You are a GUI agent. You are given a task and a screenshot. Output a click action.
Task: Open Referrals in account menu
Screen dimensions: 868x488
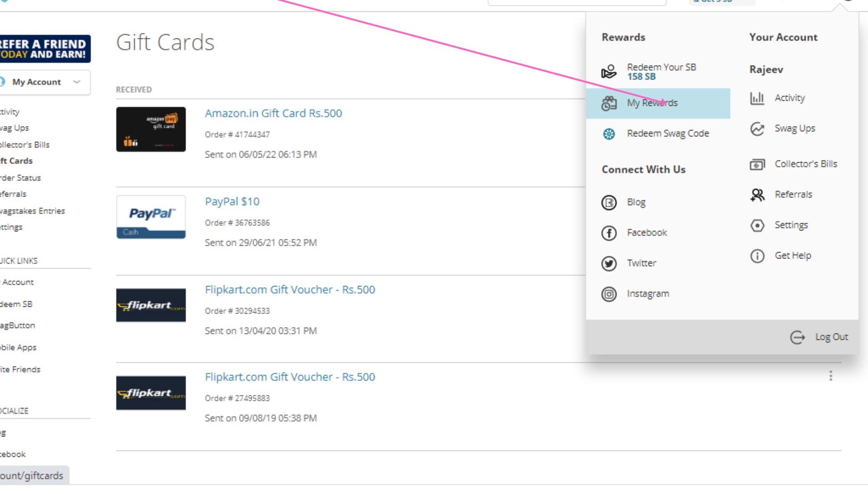point(793,195)
